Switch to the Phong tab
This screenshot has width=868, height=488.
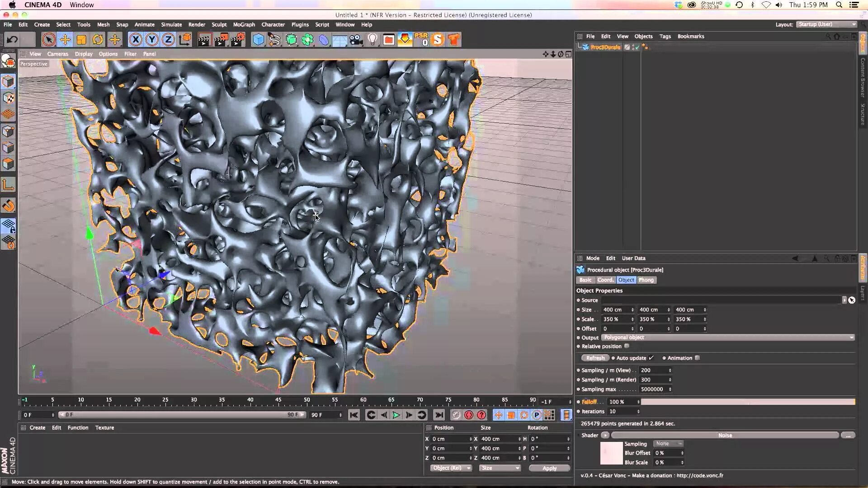click(646, 280)
